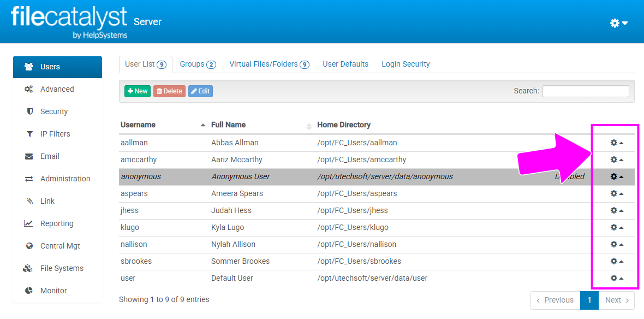This screenshot has width=644, height=319.
Task: Select the sbrookes username cell
Action: [136, 261]
